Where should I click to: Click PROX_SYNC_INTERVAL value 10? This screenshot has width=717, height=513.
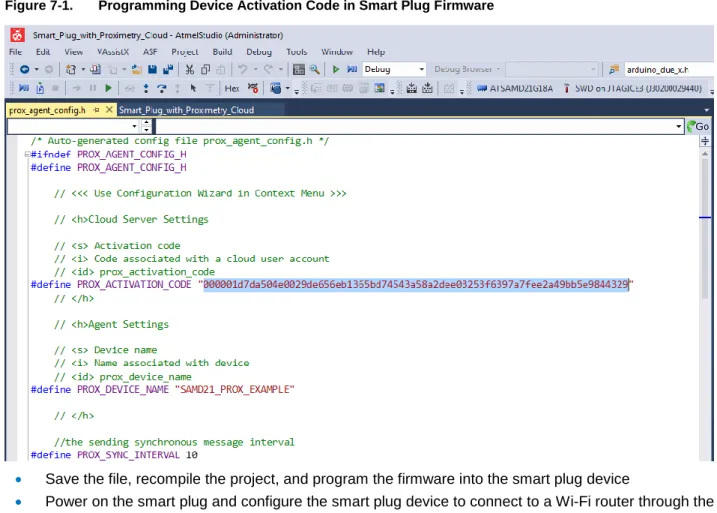click(192, 455)
